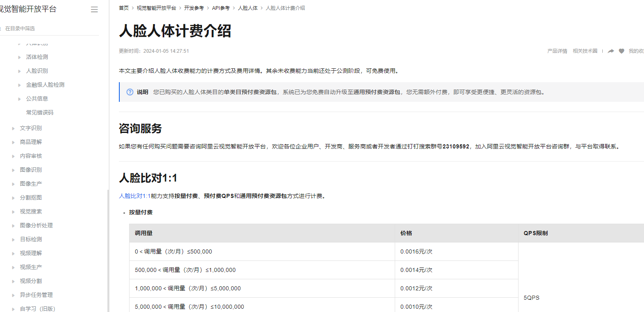Open the 产品详情 link
The image size is (644, 312).
point(557,51)
